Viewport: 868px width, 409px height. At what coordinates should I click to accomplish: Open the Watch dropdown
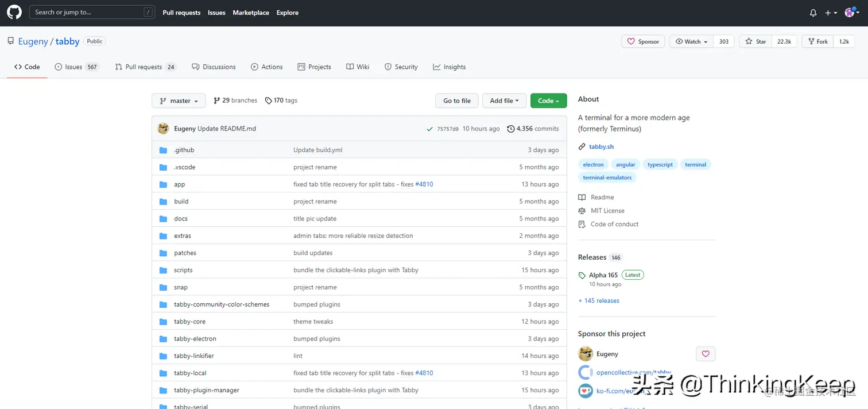tap(691, 41)
